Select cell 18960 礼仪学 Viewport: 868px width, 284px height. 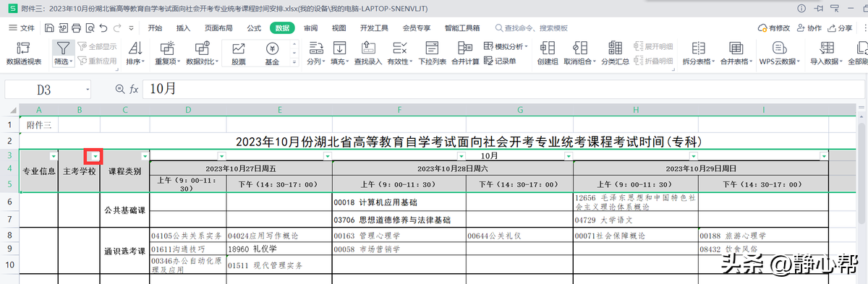coord(279,249)
